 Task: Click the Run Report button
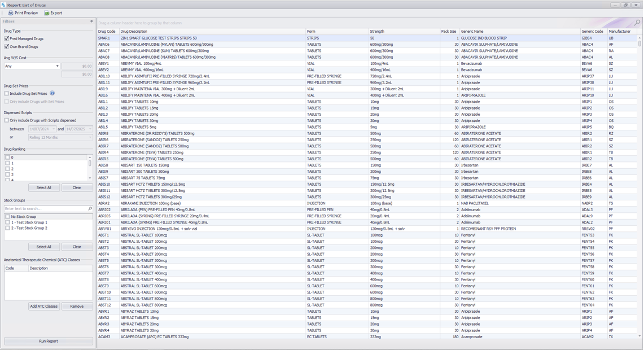tap(49, 342)
